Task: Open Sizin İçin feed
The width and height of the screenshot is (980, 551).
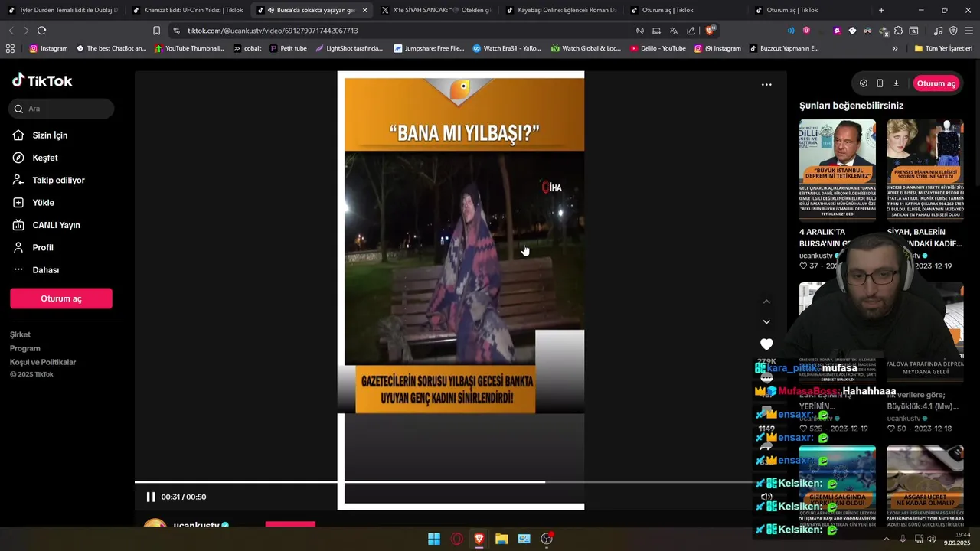Action: (x=50, y=135)
